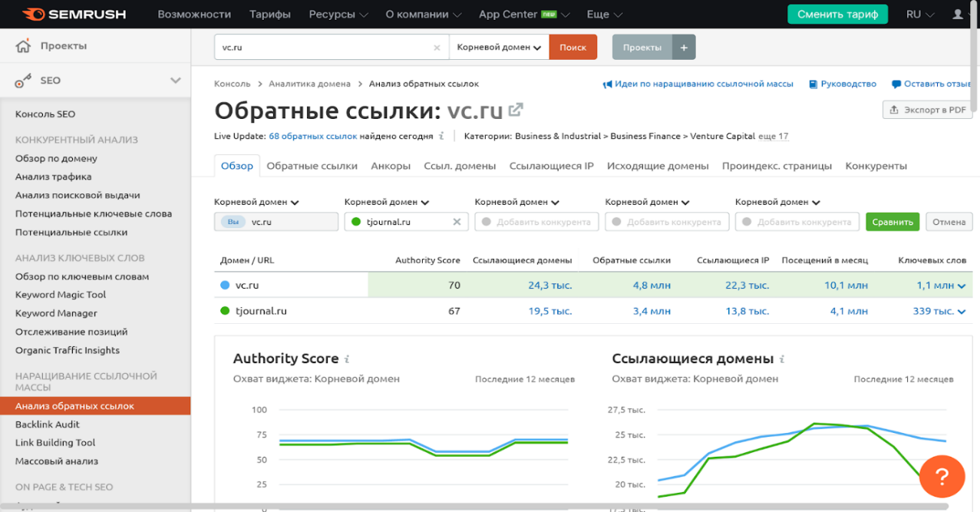
Task: Click the SEO key icon in sidebar
Action: [x=23, y=80]
